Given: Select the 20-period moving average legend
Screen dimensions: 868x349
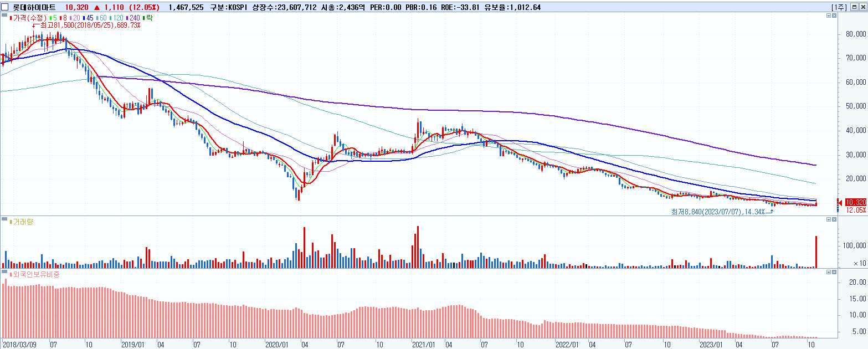Looking at the screenshot, I should click(x=75, y=18).
